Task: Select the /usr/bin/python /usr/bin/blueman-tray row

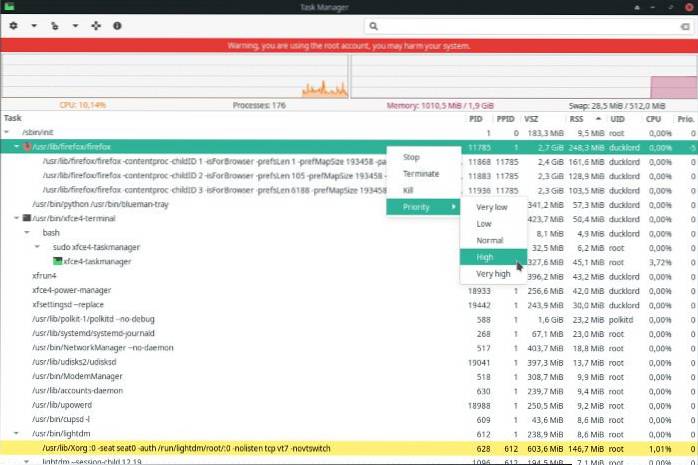Action: [349, 204]
